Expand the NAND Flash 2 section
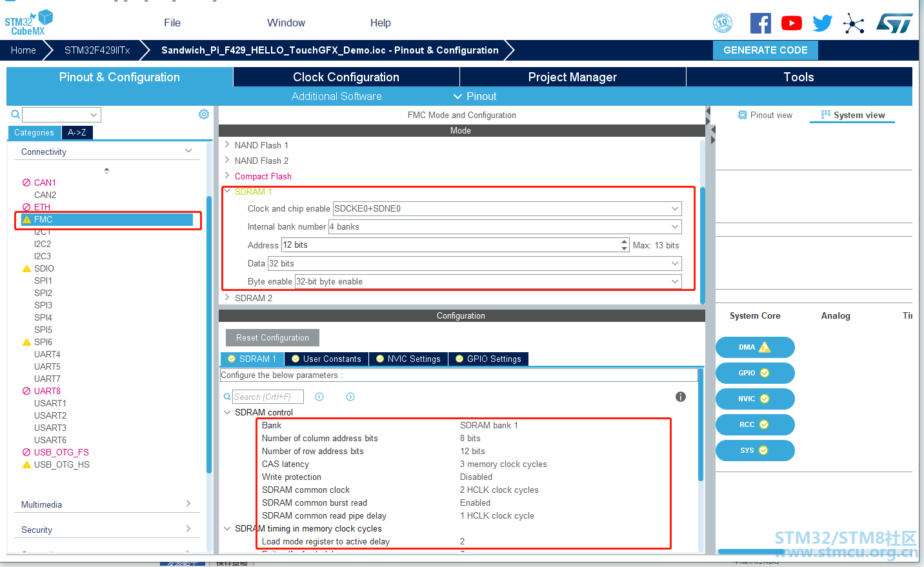 (227, 161)
